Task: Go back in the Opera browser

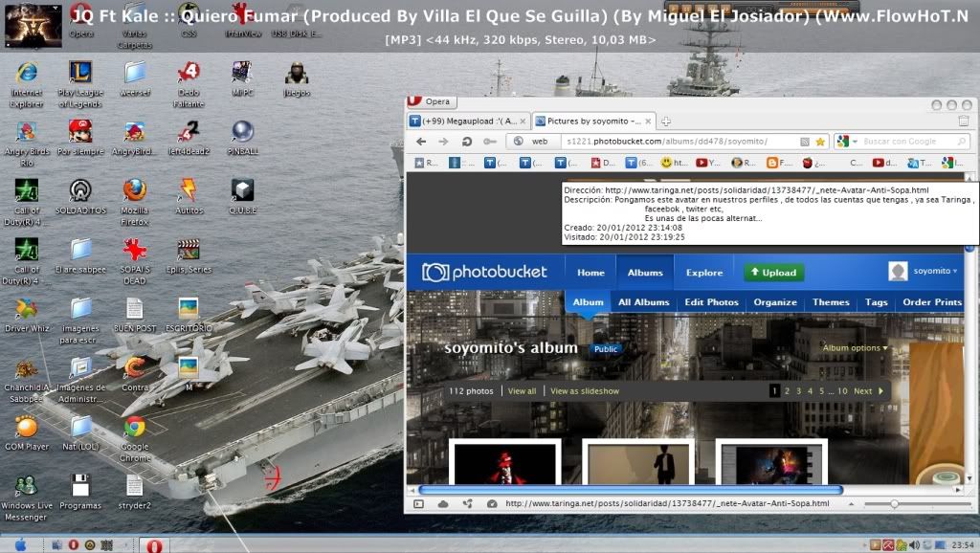Action: click(x=421, y=142)
